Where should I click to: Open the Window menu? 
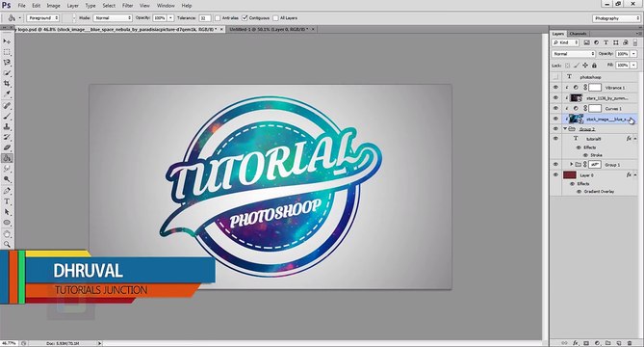click(x=166, y=6)
